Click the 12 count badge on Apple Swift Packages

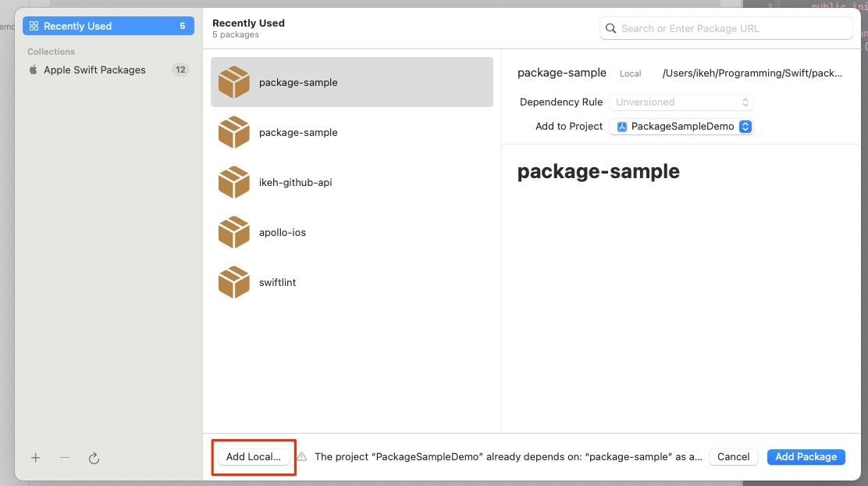(180, 70)
